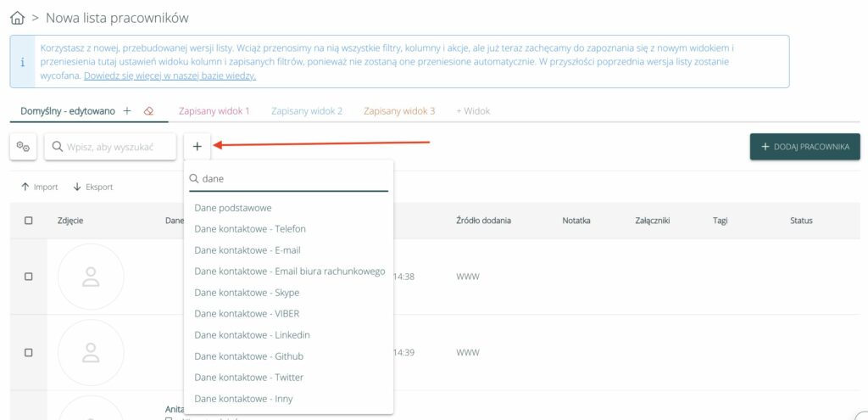Click the Eksport arrow icon
The width and height of the screenshot is (868, 420).
point(77,187)
